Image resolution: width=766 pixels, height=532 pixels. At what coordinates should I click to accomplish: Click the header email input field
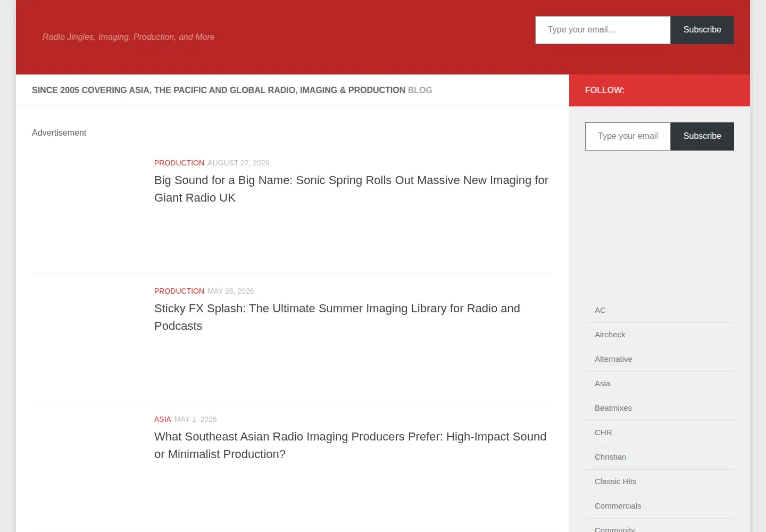click(603, 30)
